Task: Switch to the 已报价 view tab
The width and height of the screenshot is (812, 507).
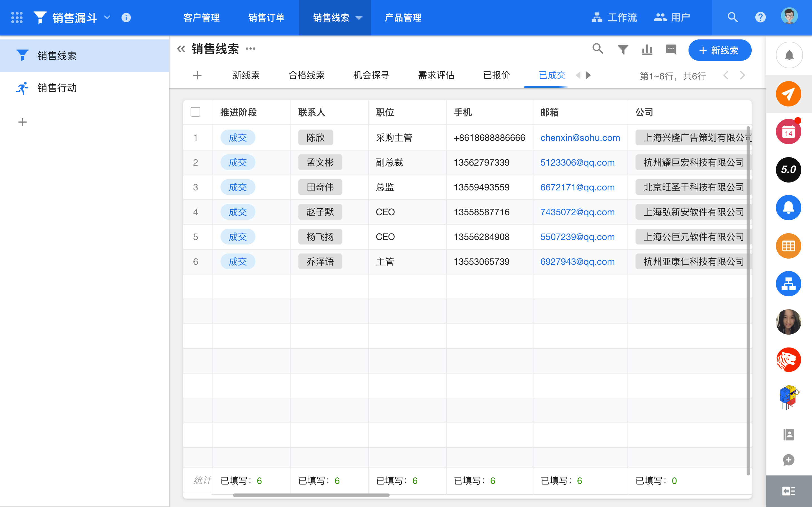Action: pos(497,75)
